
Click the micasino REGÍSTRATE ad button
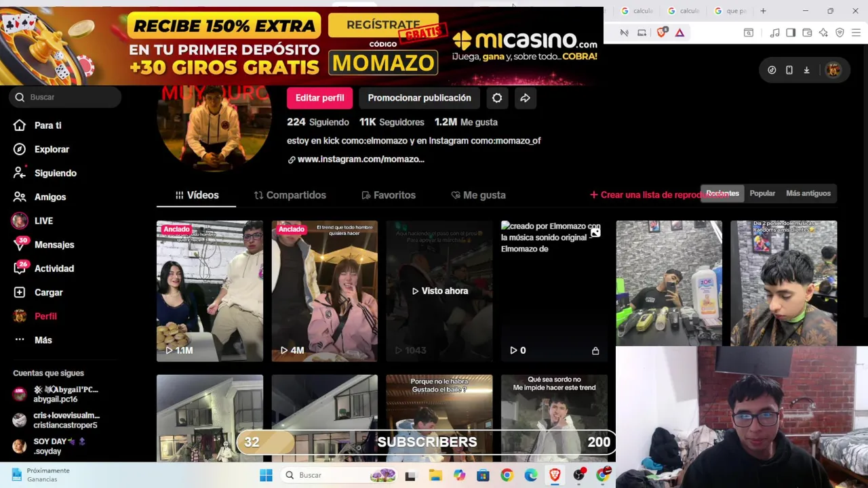point(383,25)
